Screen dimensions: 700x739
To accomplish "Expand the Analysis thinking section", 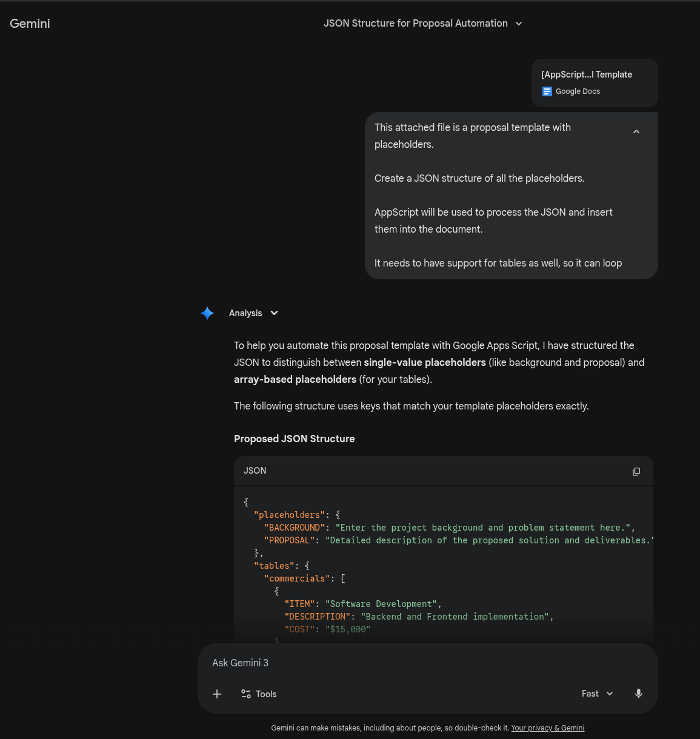I will (274, 313).
